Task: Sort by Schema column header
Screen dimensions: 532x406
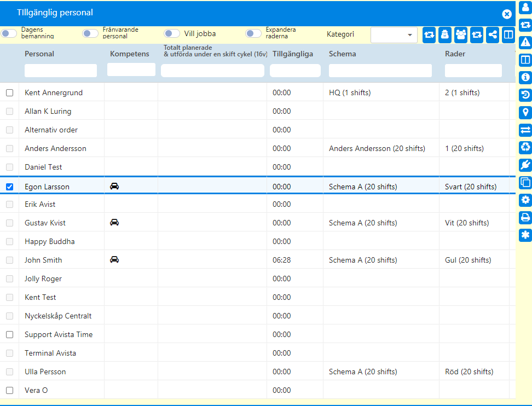Action: [x=342, y=54]
